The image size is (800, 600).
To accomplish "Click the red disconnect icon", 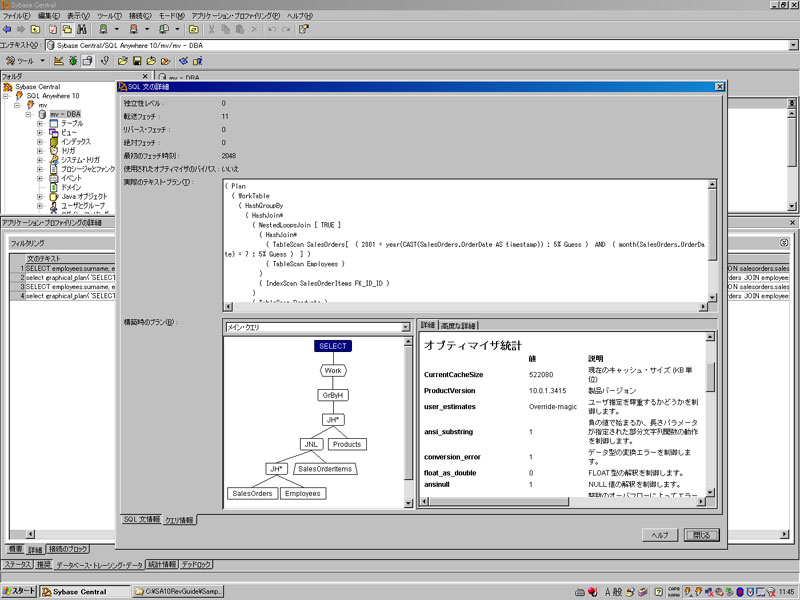I will (x=133, y=30).
